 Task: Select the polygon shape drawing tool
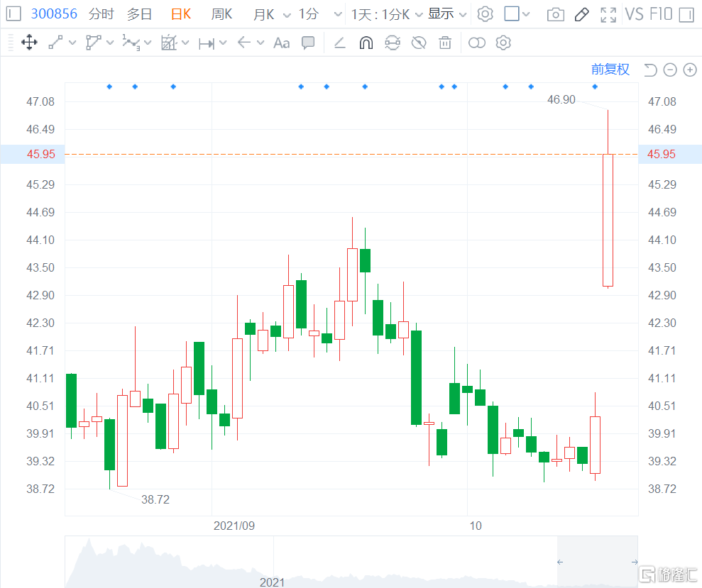coord(93,43)
